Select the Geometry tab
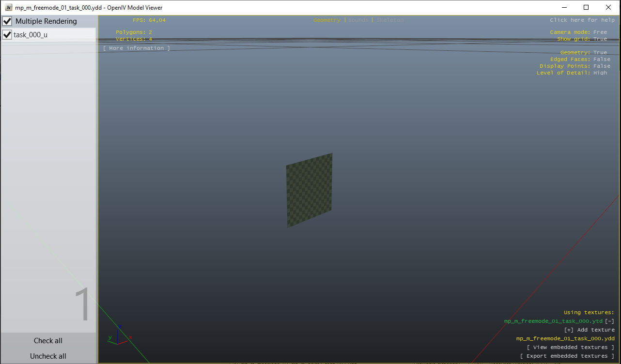 click(327, 20)
